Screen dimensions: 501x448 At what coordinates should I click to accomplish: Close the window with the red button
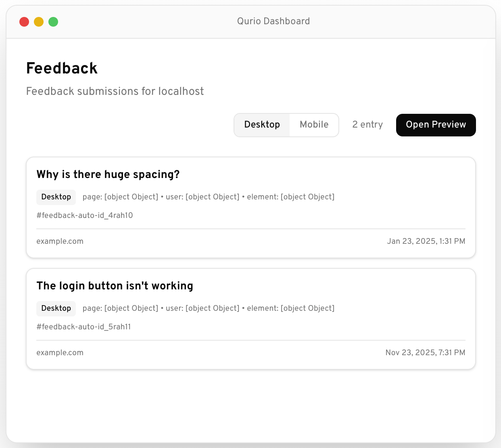(24, 22)
